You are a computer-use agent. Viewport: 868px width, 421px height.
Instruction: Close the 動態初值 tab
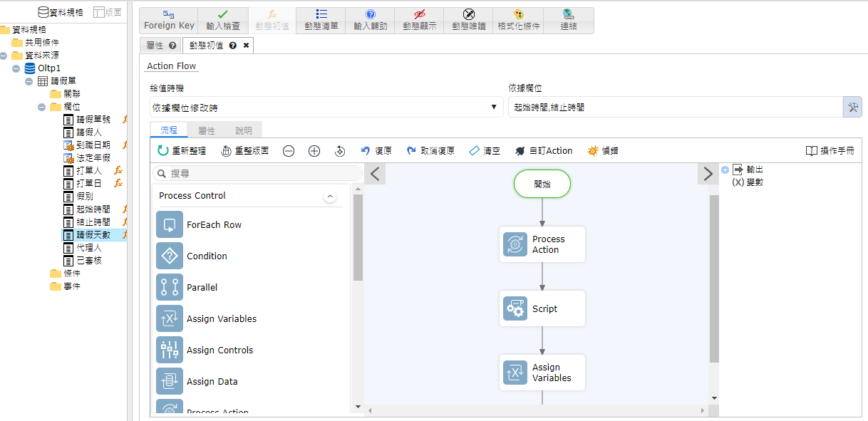click(246, 46)
